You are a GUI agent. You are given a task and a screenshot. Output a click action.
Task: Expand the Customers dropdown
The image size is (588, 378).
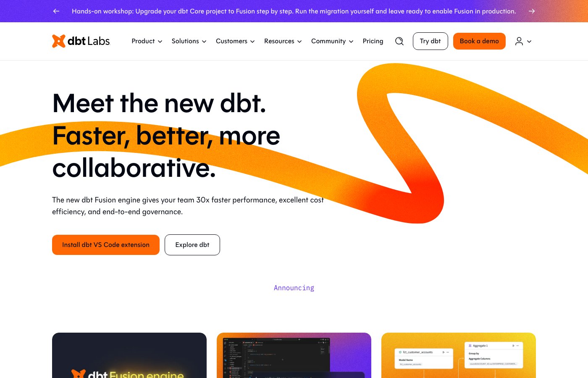pos(235,41)
